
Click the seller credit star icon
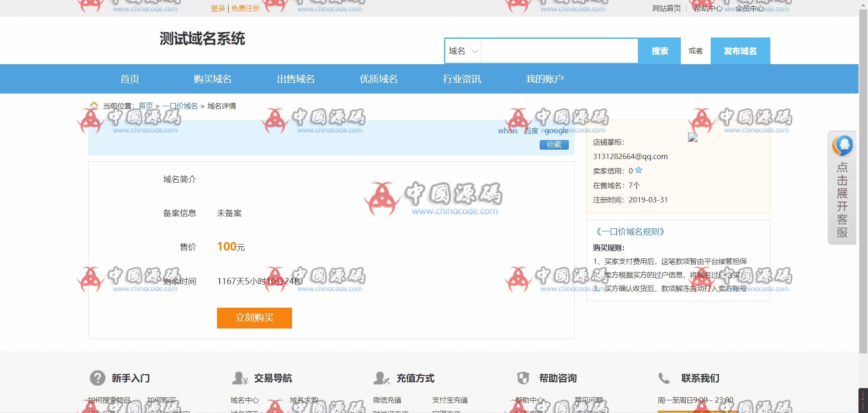[x=638, y=170]
